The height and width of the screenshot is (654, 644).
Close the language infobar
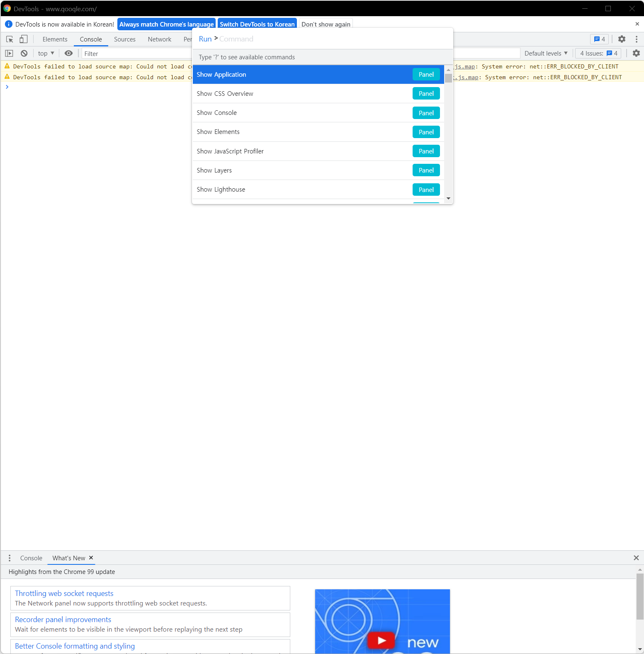pyautogui.click(x=637, y=24)
